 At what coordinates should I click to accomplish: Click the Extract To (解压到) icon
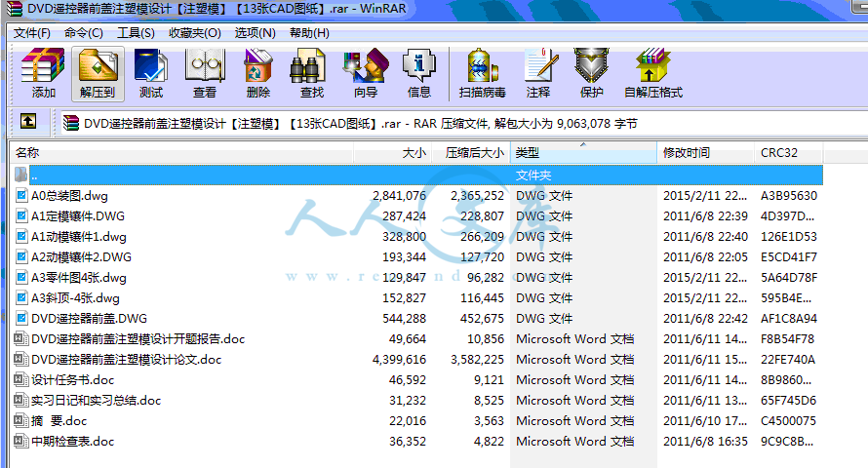tap(98, 73)
